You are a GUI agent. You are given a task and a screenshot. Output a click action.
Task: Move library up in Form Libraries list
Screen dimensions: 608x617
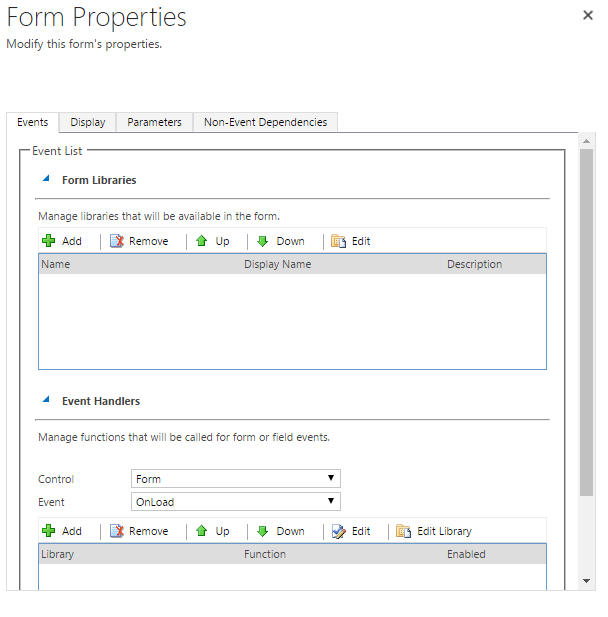[212, 241]
